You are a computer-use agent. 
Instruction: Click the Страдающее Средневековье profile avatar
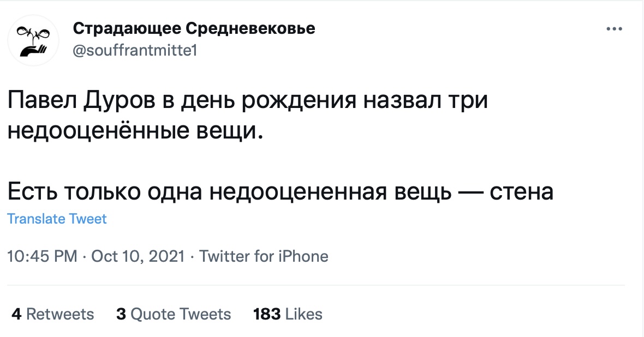[33, 40]
